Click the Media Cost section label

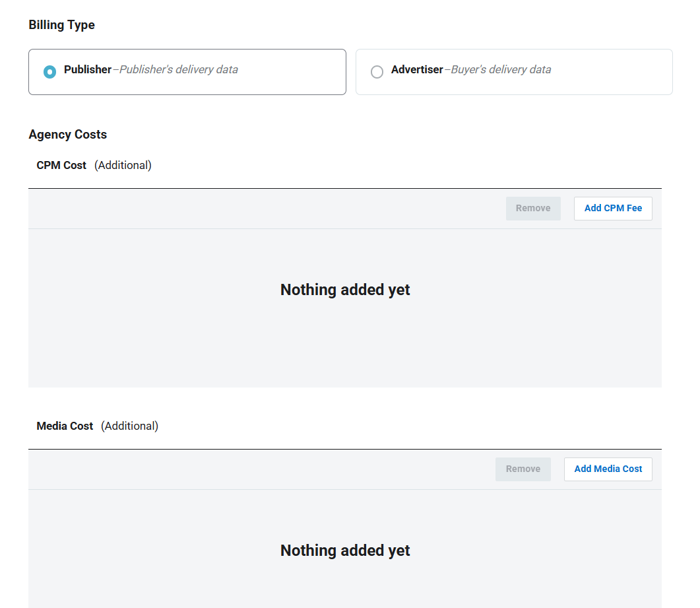click(65, 426)
